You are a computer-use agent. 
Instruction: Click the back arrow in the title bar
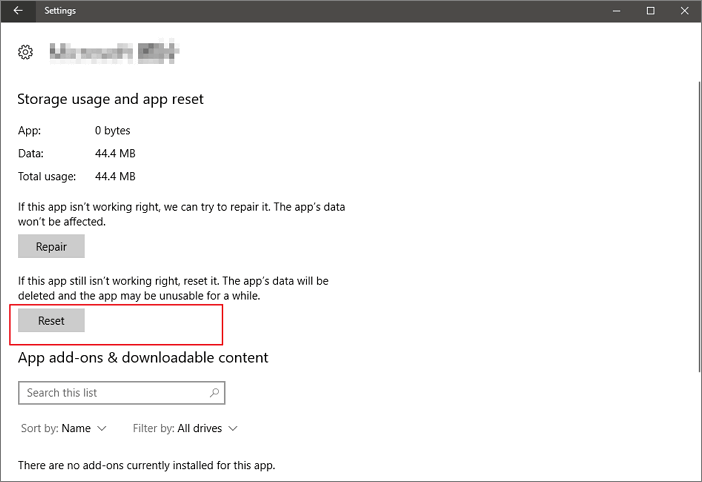point(18,11)
